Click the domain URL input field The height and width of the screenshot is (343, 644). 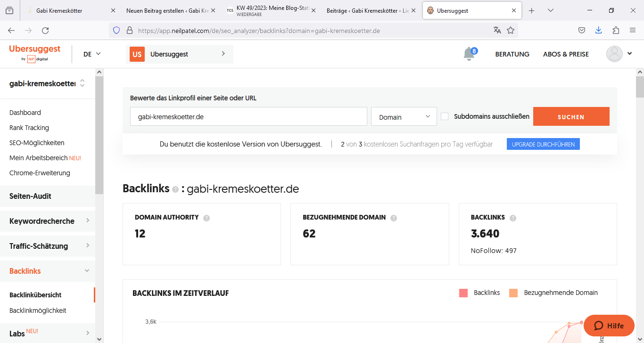248,117
